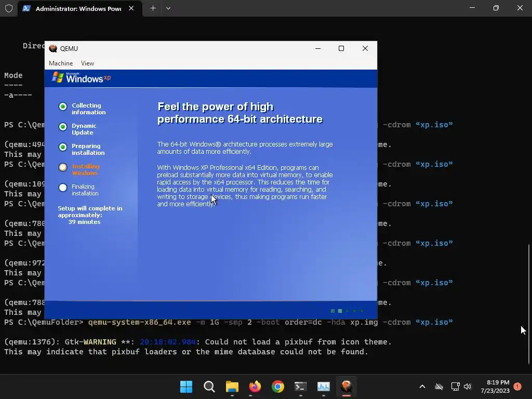Open the Machine menu in QEMU
532x399 pixels.
coord(61,63)
